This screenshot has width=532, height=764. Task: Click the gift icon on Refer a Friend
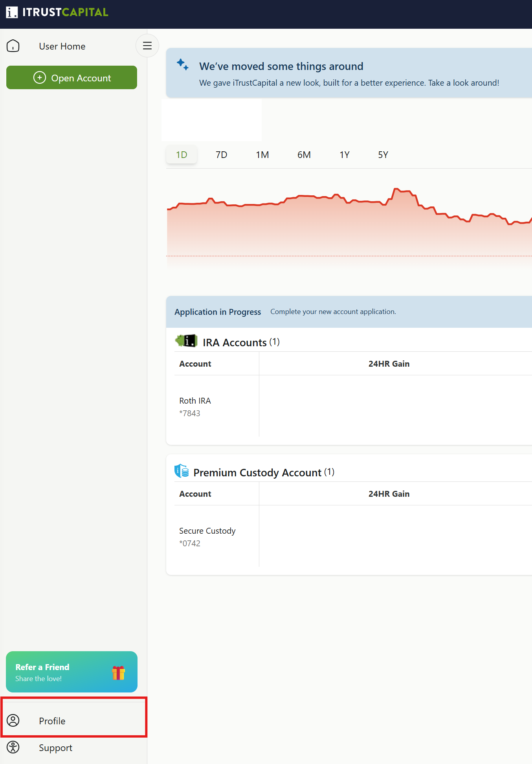(x=118, y=673)
